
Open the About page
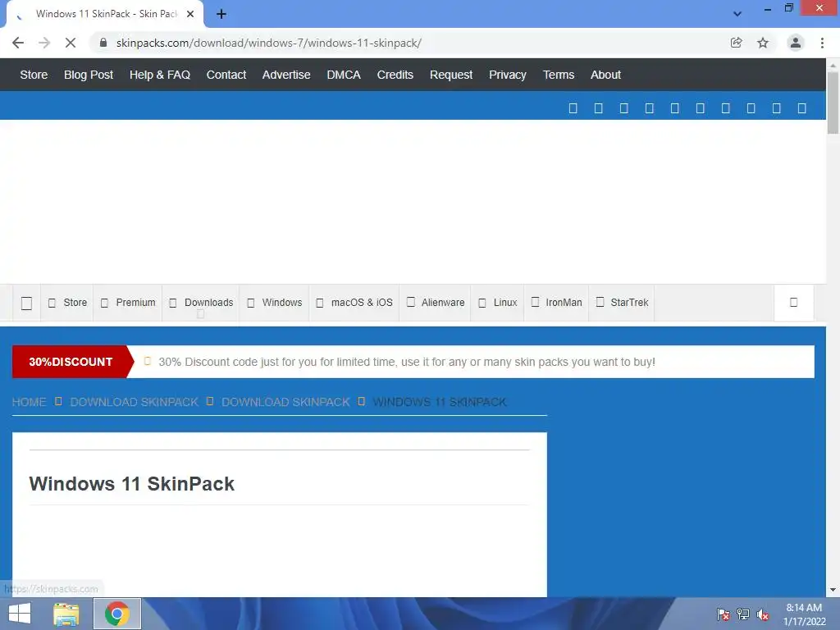pyautogui.click(x=605, y=75)
